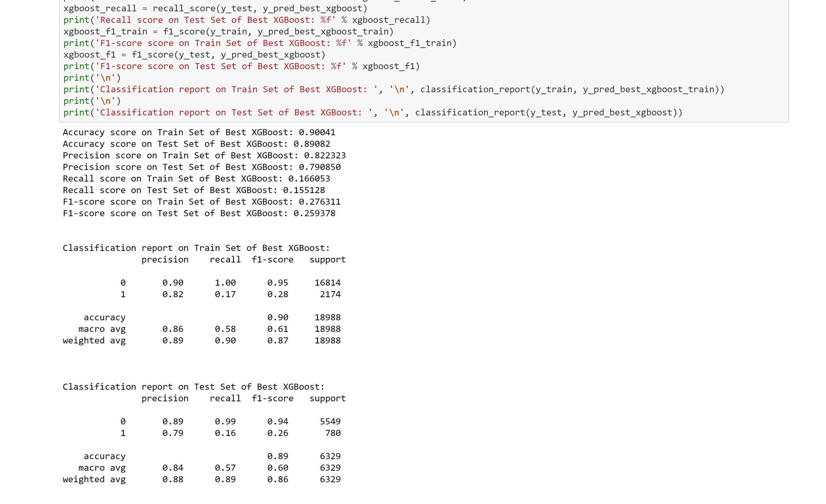Image resolution: width=826 pixels, height=504 pixels.
Task: Select the support value 16814 in train report
Action: tap(327, 283)
